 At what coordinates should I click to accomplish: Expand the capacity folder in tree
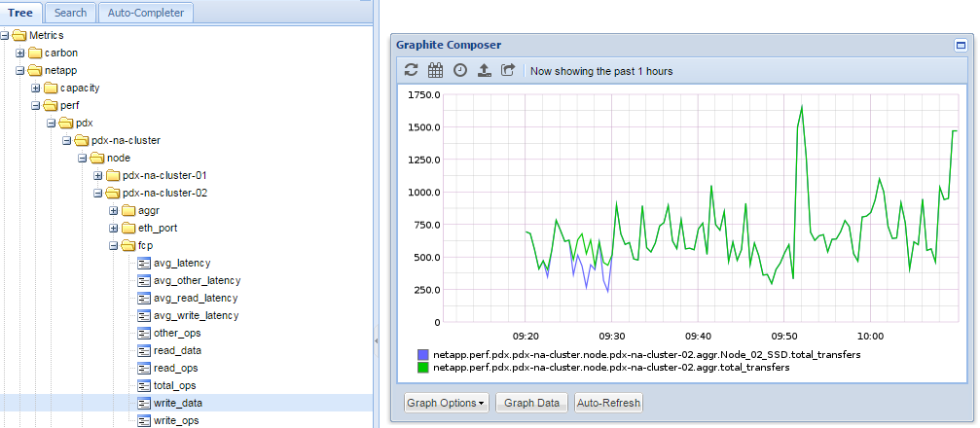[x=36, y=88]
